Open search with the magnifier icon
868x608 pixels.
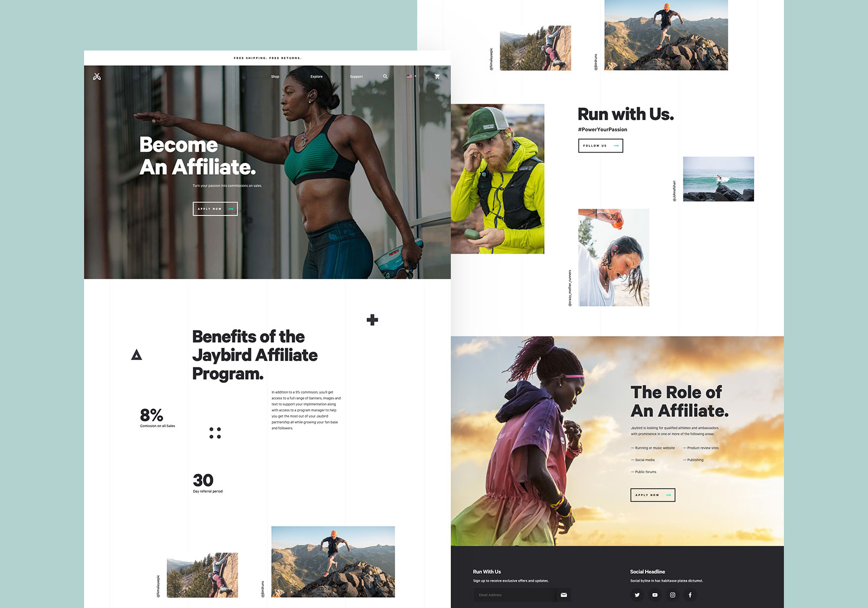click(x=385, y=77)
